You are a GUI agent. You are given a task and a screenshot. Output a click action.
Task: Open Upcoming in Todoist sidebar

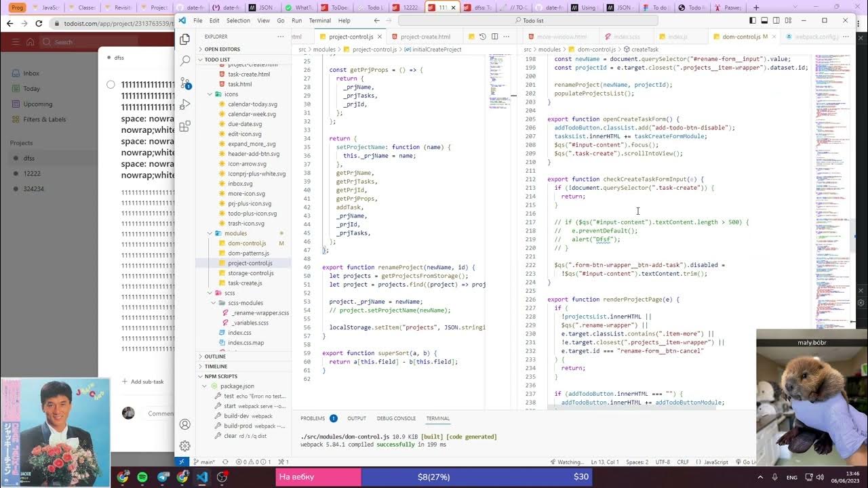coord(37,104)
